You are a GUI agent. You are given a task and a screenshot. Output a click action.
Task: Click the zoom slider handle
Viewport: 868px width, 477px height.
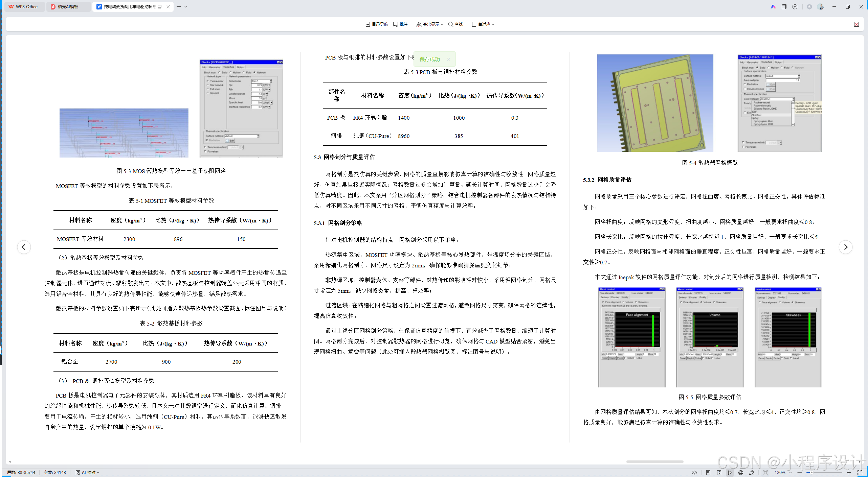pos(811,473)
